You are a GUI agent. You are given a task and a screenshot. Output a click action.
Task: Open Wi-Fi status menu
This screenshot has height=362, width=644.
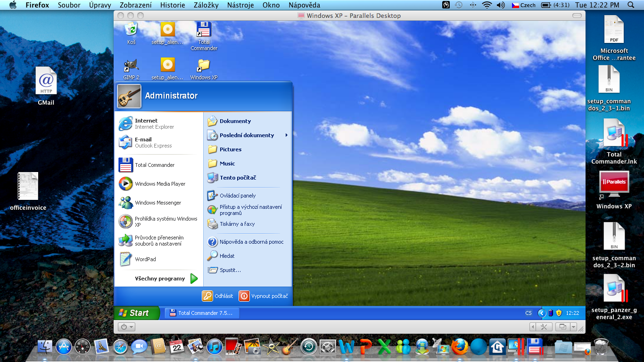(487, 5)
